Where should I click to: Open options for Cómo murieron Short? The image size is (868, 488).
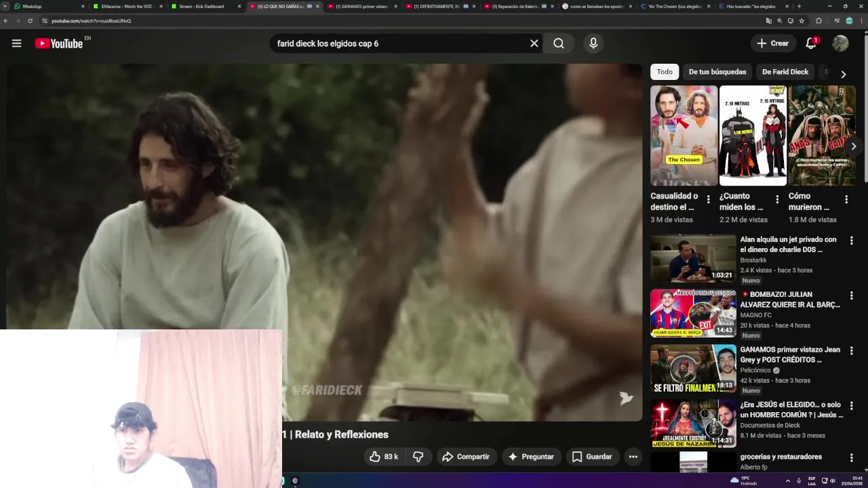pyautogui.click(x=846, y=199)
